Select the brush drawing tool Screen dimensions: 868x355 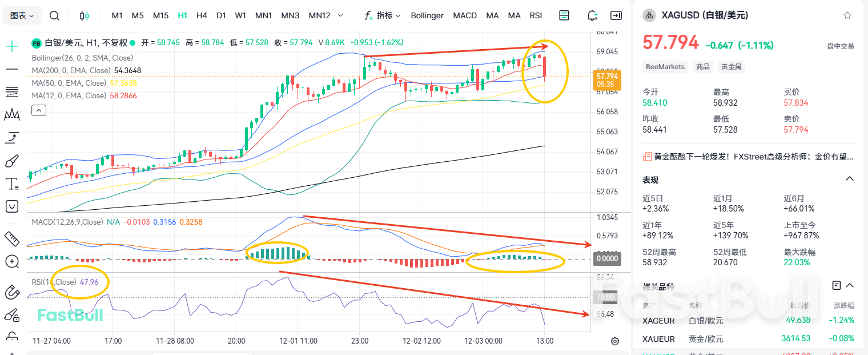[11, 161]
